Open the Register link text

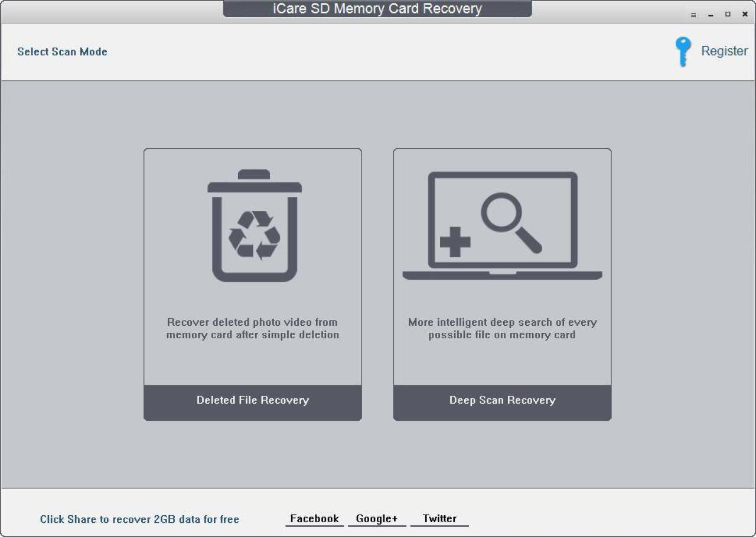coord(724,51)
